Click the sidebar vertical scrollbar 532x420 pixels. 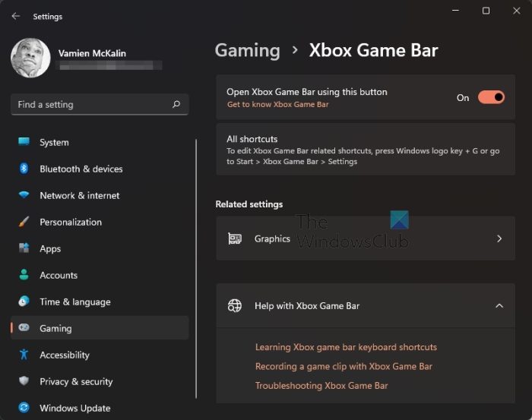click(196, 268)
